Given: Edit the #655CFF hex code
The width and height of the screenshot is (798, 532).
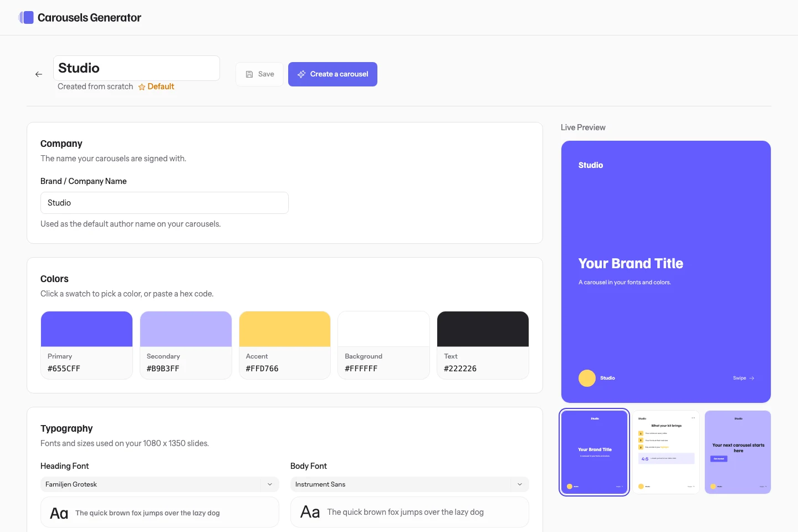Looking at the screenshot, I should pos(64,369).
